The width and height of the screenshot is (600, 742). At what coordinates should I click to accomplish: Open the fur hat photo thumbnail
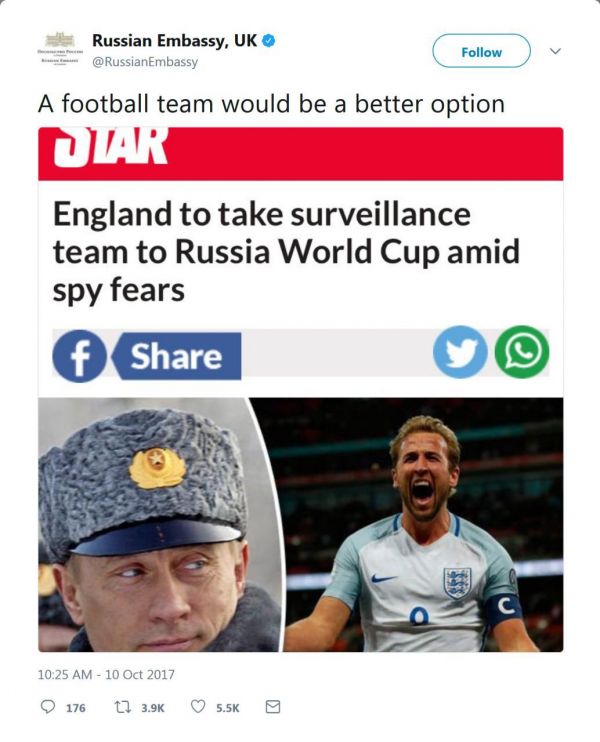tap(161, 524)
